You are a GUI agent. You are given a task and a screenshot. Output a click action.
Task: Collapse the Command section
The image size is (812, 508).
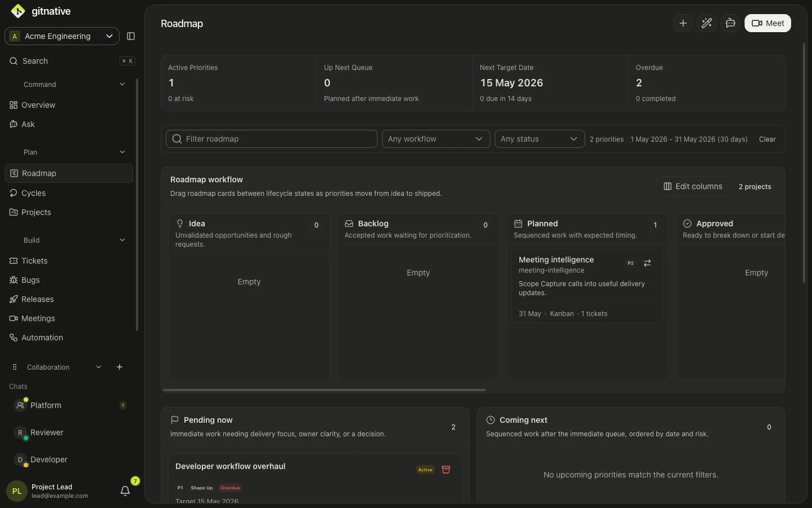(x=122, y=85)
